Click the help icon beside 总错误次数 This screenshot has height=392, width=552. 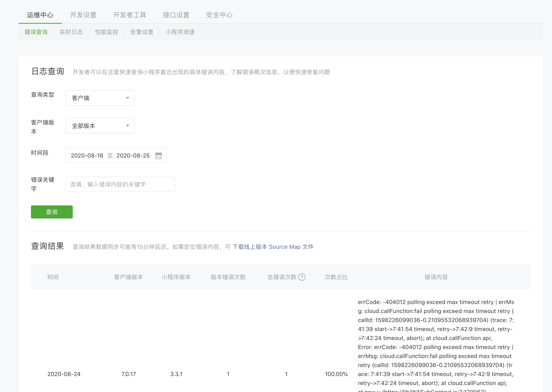(x=302, y=277)
